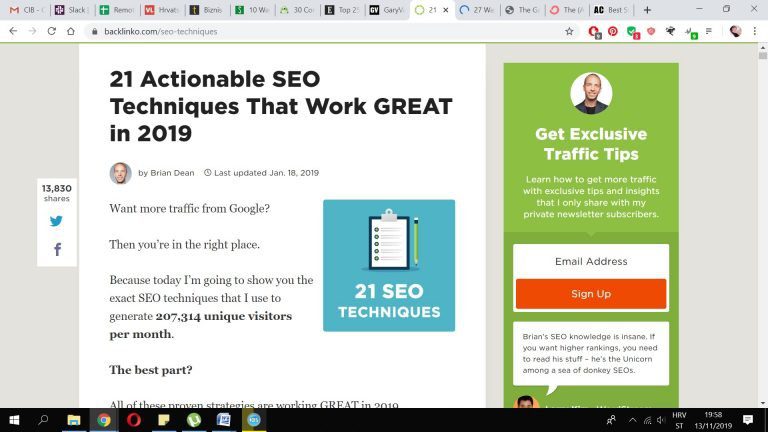Click Brian Dean's author photo
Screen dimensions: 768x432
click(x=120, y=173)
